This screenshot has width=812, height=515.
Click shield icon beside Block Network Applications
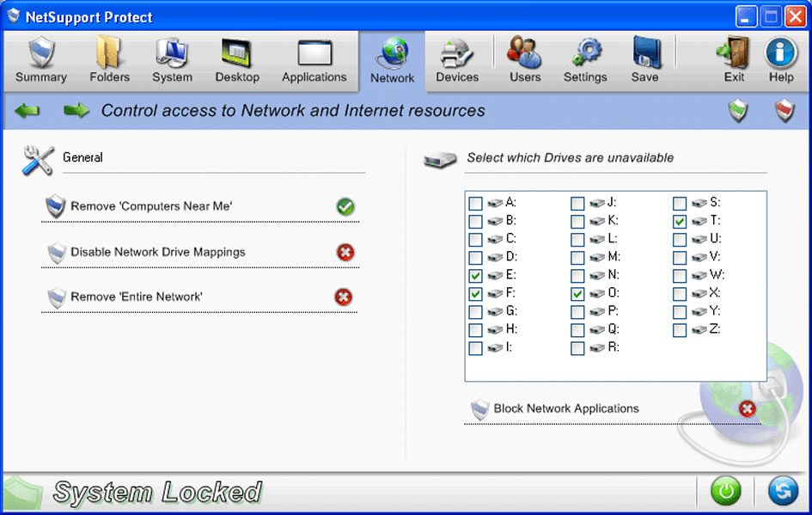pos(479,409)
